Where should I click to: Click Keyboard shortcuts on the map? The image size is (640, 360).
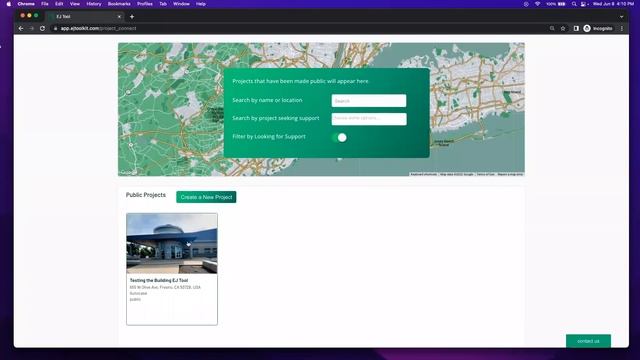(424, 174)
